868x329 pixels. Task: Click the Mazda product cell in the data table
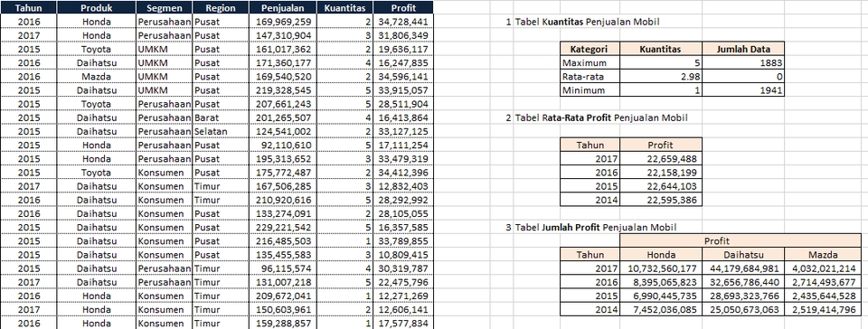click(x=97, y=76)
